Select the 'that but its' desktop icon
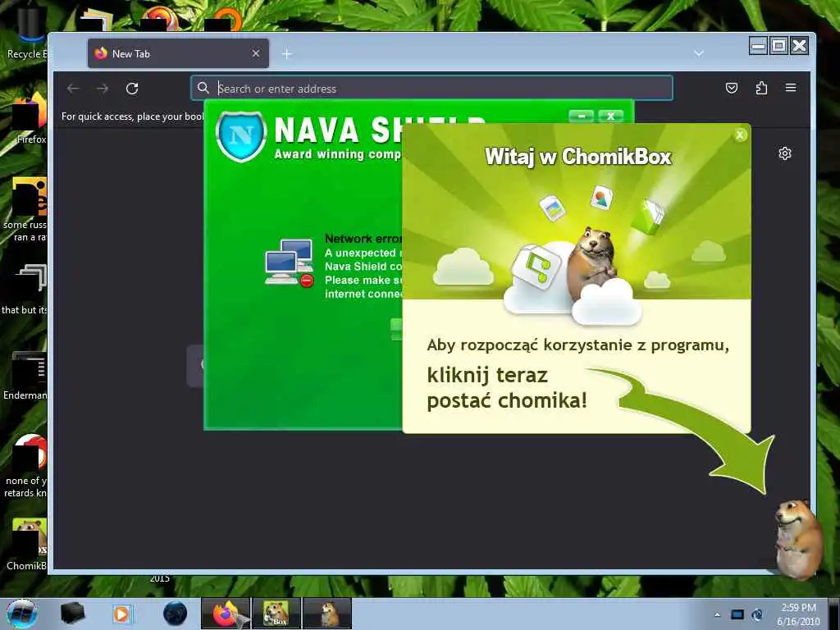The image size is (840, 630). pos(25,290)
